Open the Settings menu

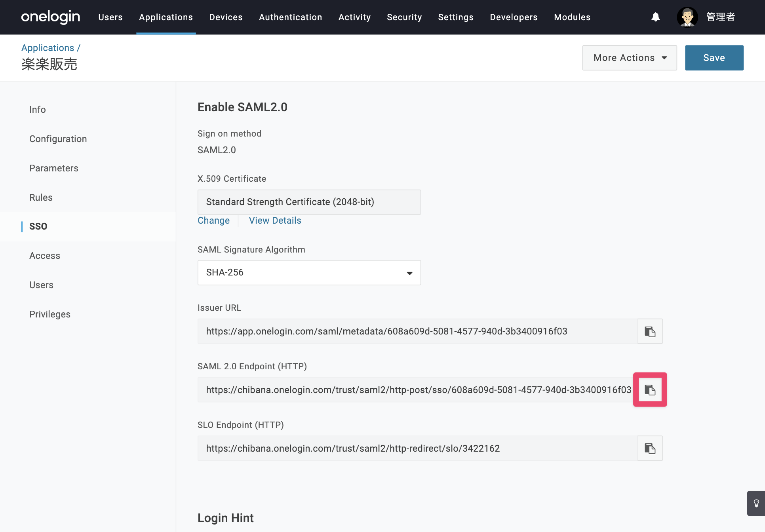[456, 17]
